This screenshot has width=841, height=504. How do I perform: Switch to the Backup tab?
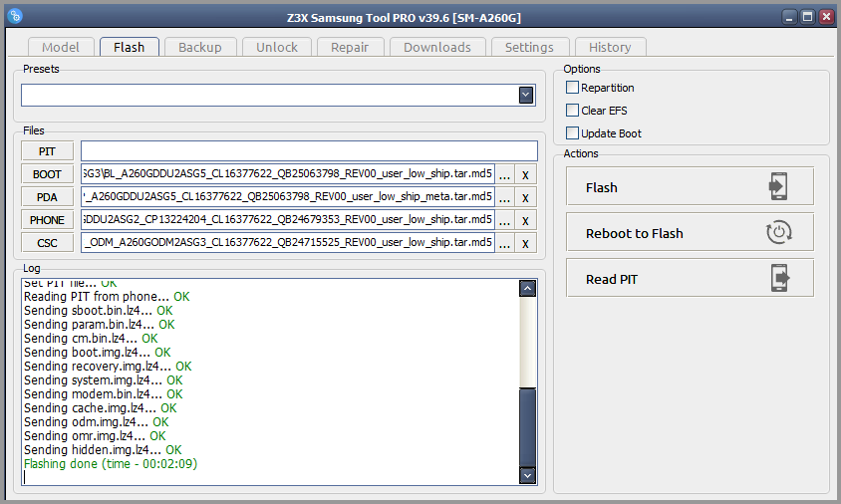200,47
